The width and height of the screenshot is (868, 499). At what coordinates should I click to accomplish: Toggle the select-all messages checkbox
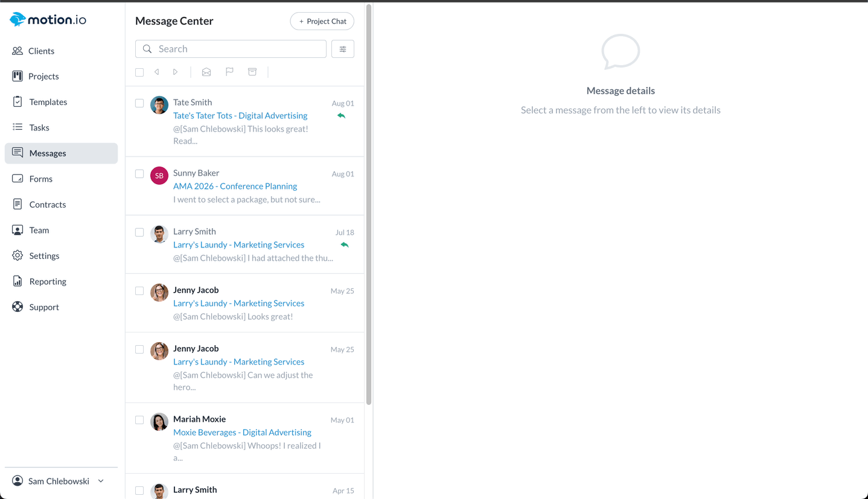coord(139,72)
